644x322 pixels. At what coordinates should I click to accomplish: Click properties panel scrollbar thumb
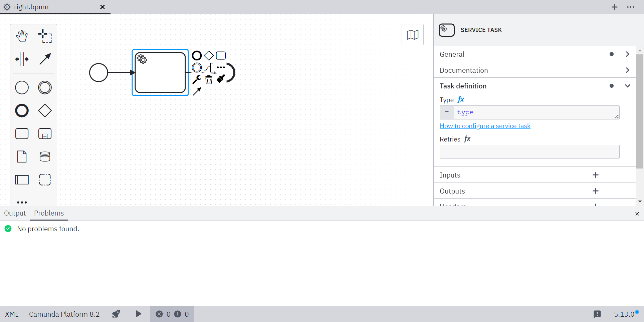[640, 111]
